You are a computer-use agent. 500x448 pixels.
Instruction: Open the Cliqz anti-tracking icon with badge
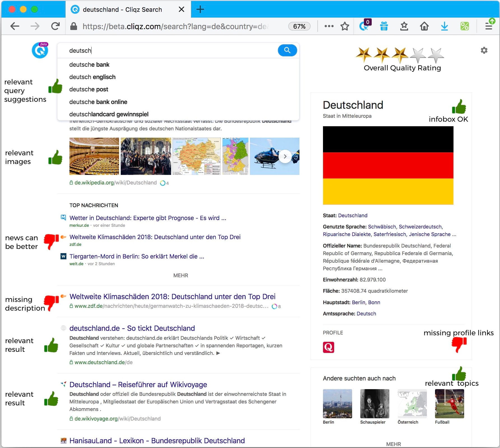coord(365,26)
